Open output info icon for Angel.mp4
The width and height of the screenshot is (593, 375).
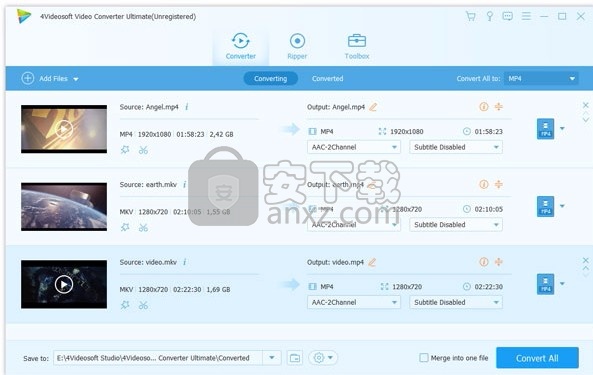[484, 107]
